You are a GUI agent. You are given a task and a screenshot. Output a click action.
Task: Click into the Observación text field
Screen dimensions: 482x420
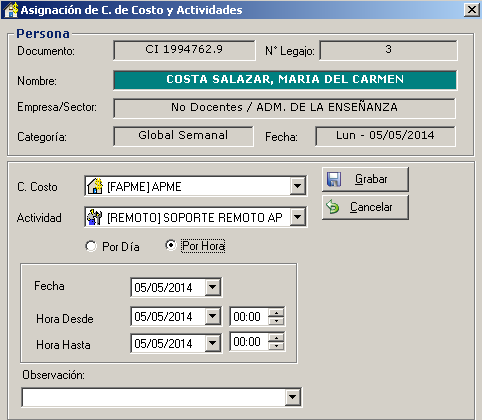154,397
